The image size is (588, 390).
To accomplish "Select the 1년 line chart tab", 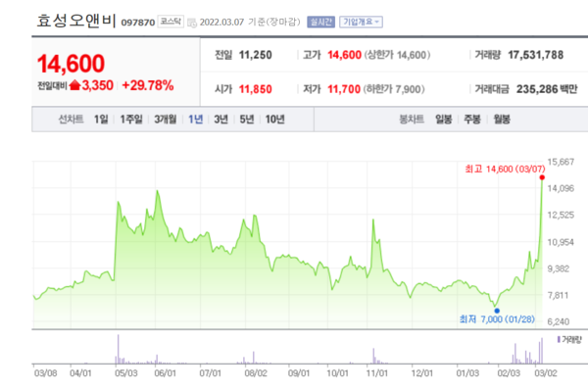I will pos(195,120).
